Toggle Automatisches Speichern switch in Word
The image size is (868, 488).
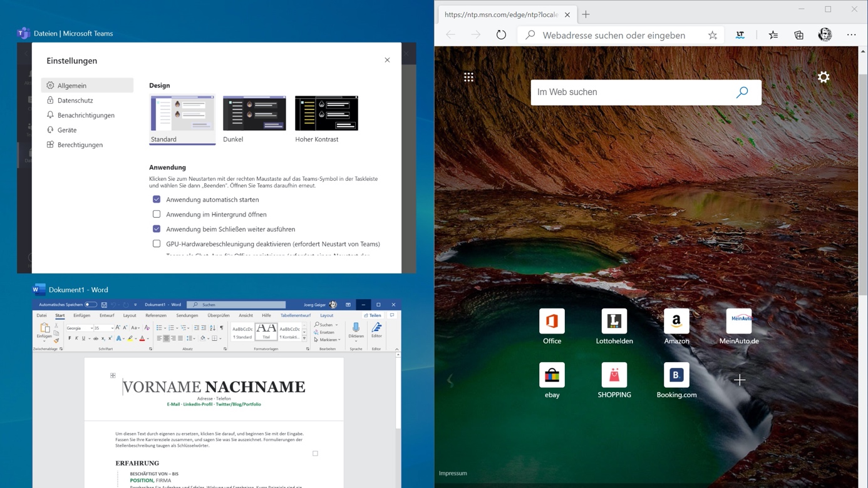point(91,305)
